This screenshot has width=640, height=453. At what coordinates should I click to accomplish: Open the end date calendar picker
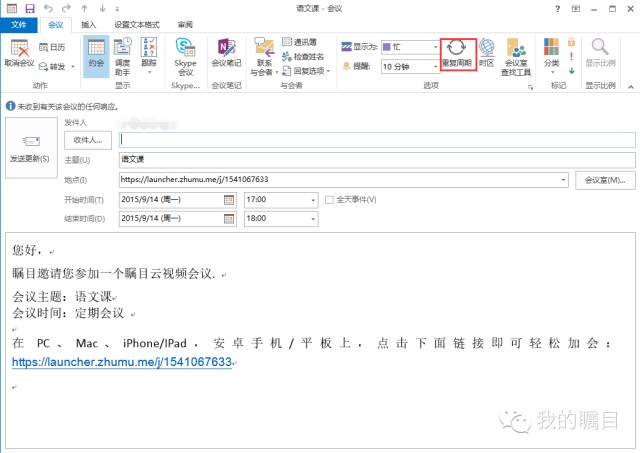point(229,219)
